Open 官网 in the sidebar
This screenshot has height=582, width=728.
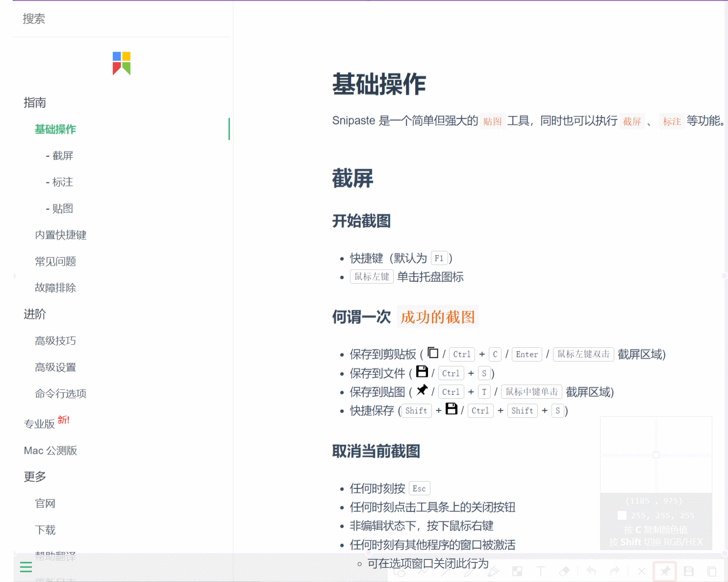45,504
